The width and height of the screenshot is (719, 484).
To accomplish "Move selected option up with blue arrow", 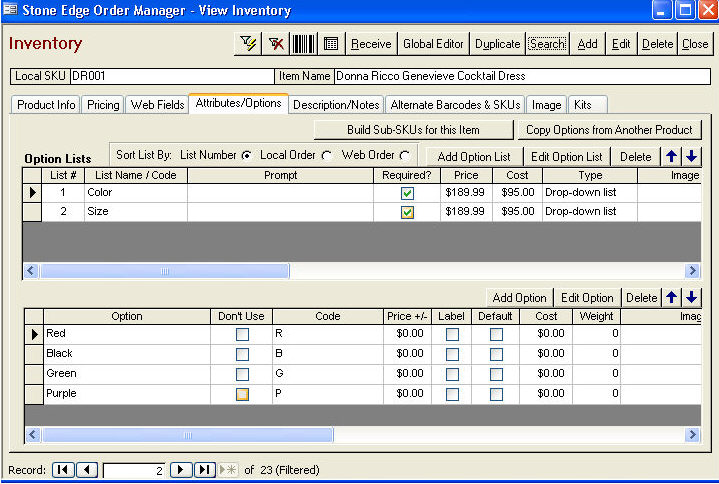I will tap(671, 298).
